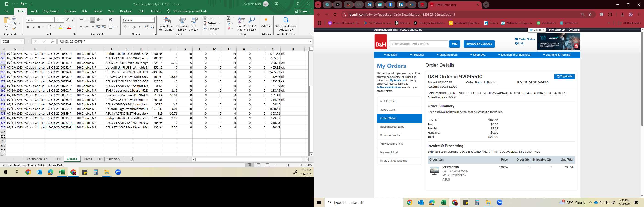
Task: Click the Cut scissors icon in Excel
Action: 14,18
